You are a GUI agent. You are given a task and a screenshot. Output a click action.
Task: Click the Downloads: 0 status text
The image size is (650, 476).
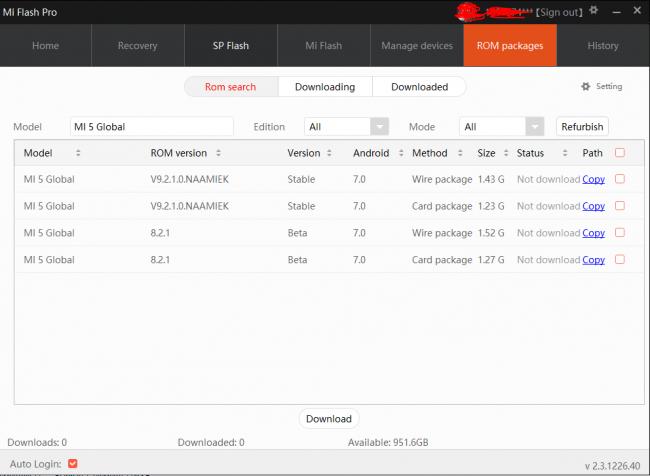37,442
